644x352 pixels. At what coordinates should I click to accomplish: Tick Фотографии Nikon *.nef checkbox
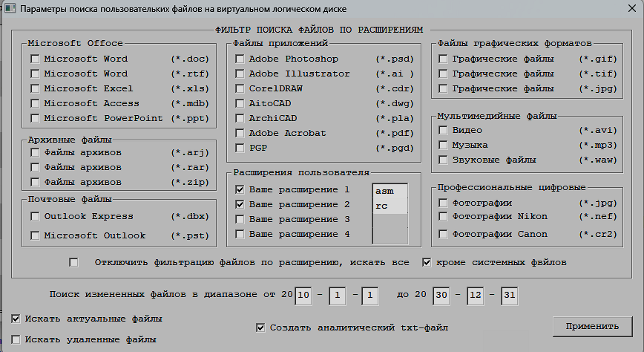[443, 216]
